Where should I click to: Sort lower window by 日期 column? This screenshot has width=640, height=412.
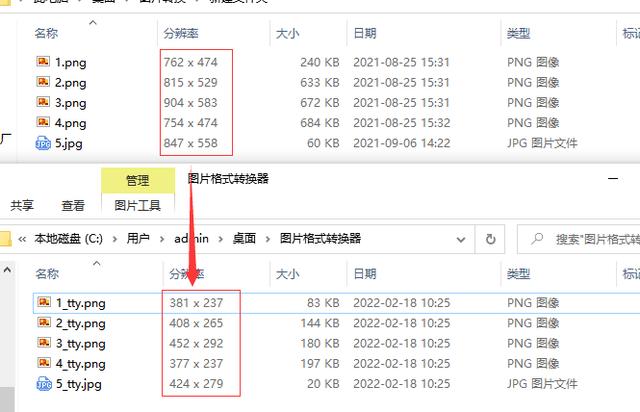tap(365, 274)
